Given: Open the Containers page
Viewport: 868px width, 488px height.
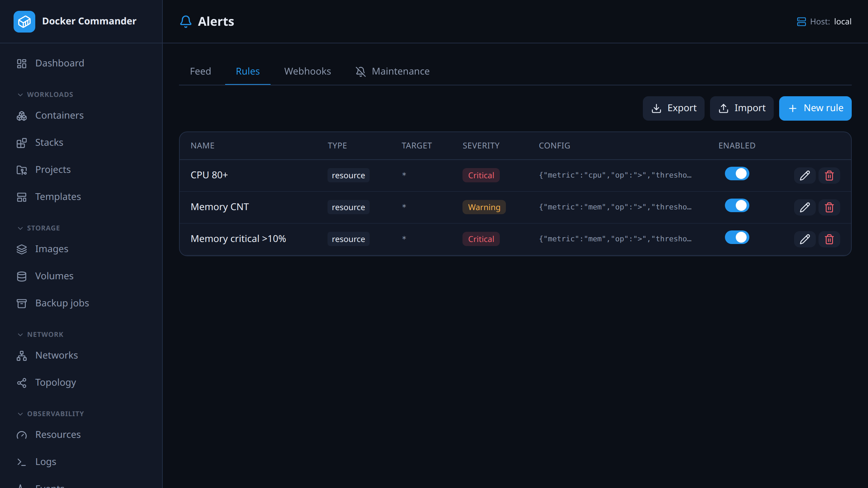Looking at the screenshot, I should 81,116.
